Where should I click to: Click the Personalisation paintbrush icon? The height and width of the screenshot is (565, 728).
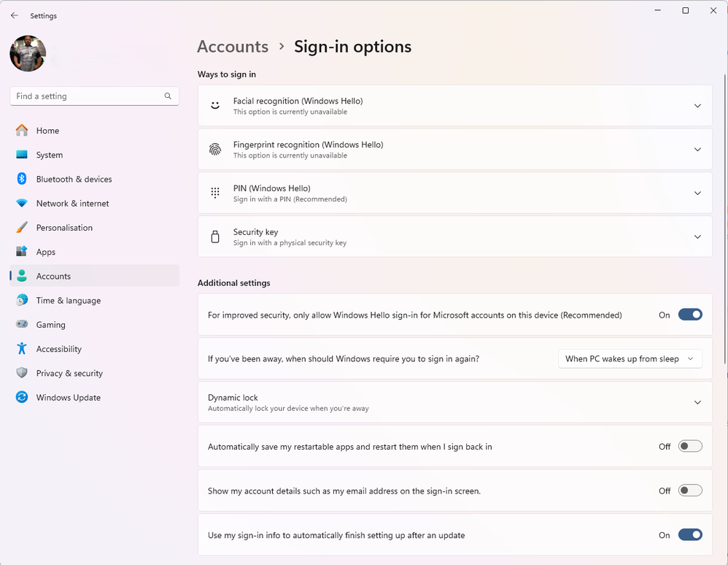(22, 228)
